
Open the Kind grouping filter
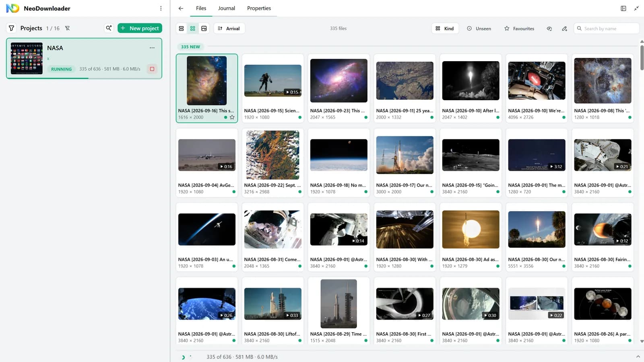point(445,29)
